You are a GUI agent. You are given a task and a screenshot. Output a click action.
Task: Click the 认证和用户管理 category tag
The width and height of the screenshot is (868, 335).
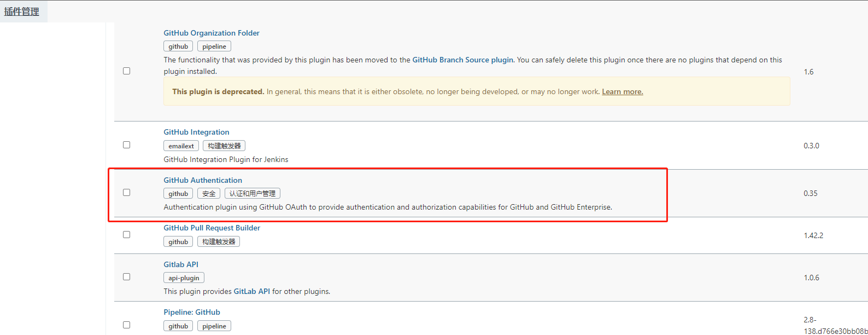(x=253, y=193)
